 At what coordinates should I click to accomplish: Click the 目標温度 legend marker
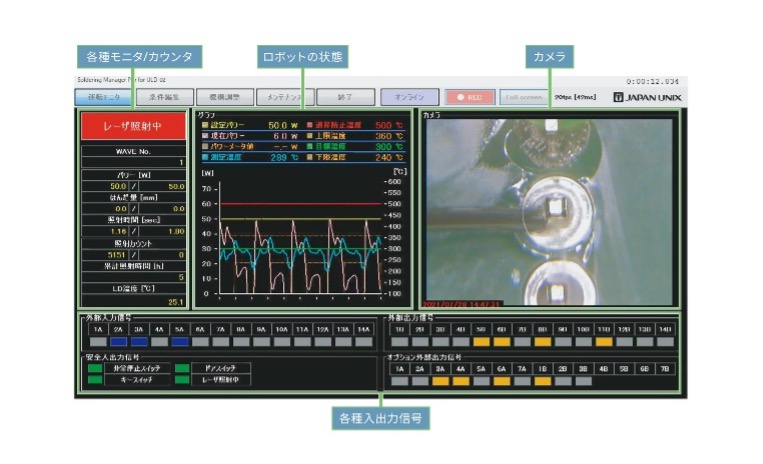pyautogui.click(x=309, y=146)
